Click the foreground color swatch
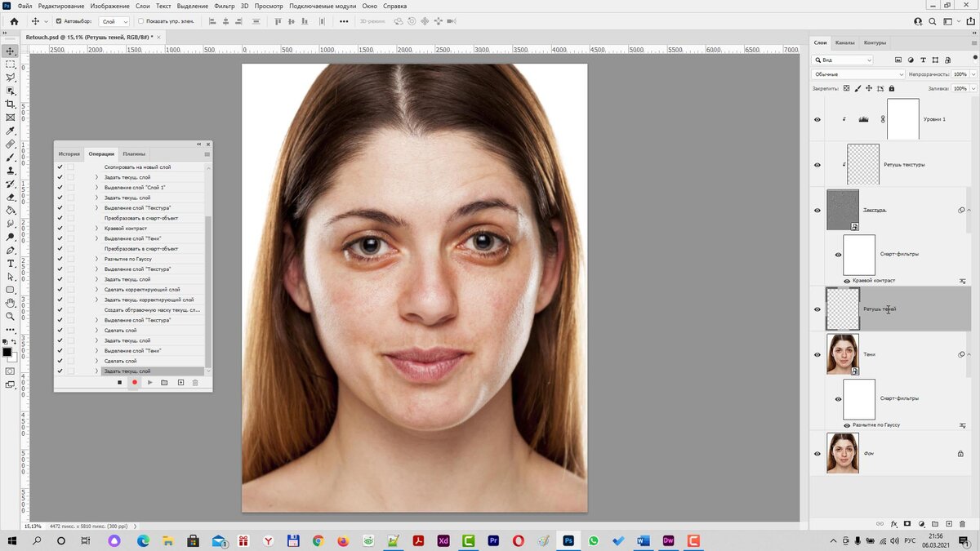This screenshot has height=551, width=980. point(7,352)
